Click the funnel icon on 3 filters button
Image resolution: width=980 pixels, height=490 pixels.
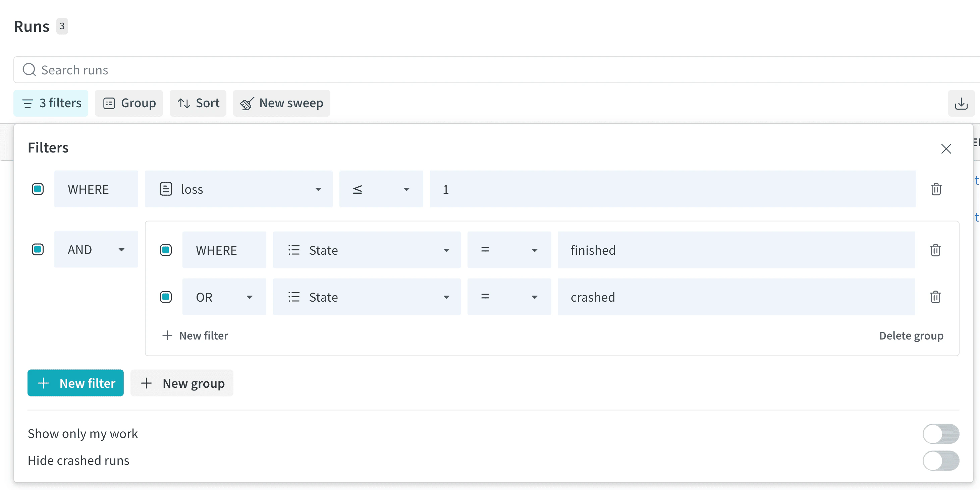tap(28, 103)
